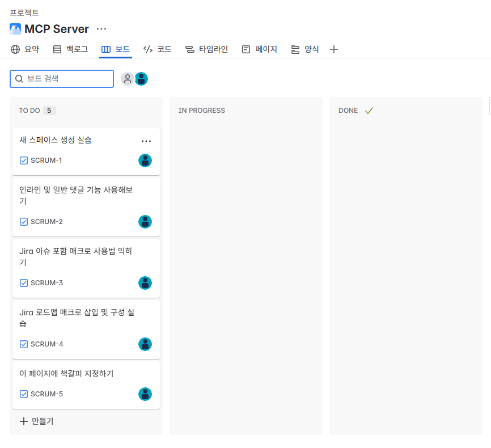Viewport: 491px width, 448px height.
Task: Click 만들기 to create an issue
Action: click(37, 421)
